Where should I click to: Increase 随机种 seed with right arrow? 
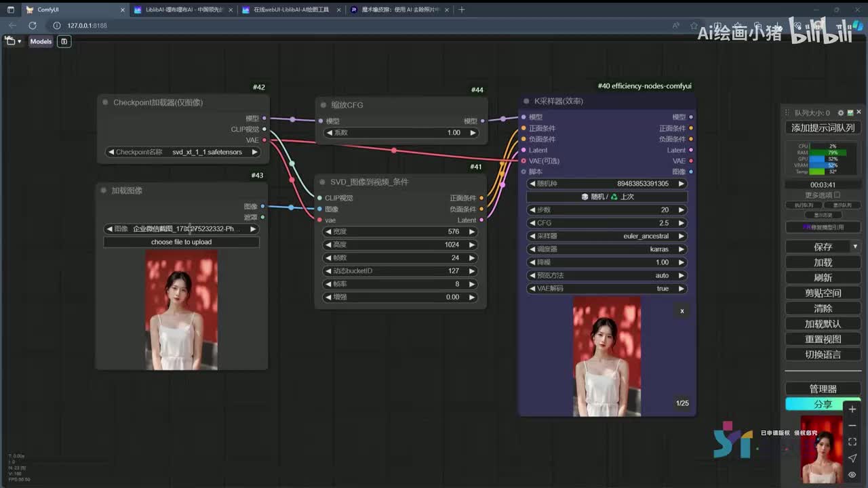pos(681,184)
